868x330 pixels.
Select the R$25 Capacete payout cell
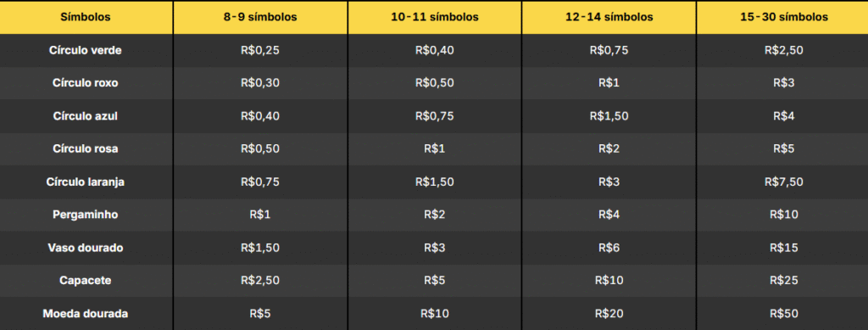point(784,281)
